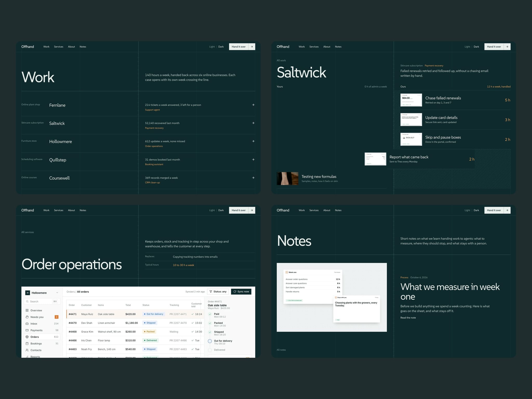
Task: Switch to Dark theme in Saltwick page header
Action: 476,47
